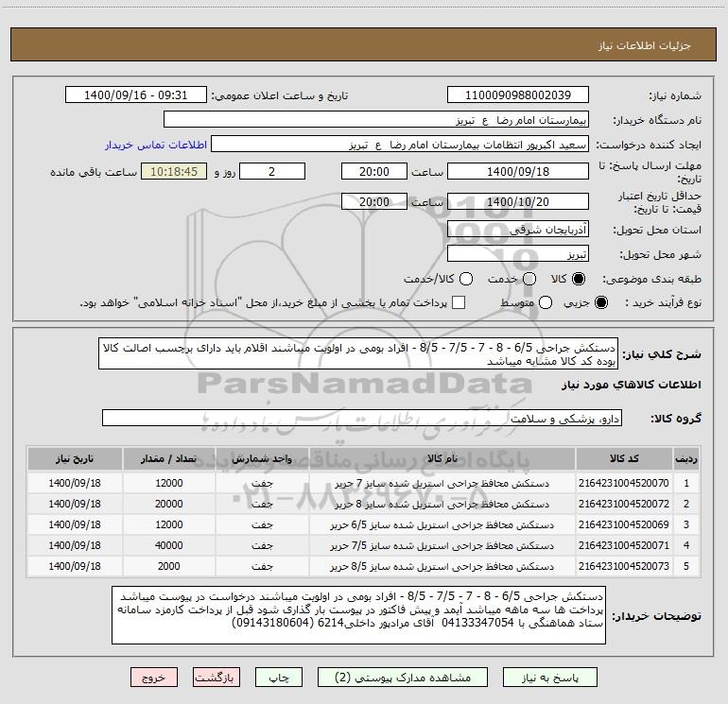
Task: Click the چاپ print button
Action: click(279, 678)
